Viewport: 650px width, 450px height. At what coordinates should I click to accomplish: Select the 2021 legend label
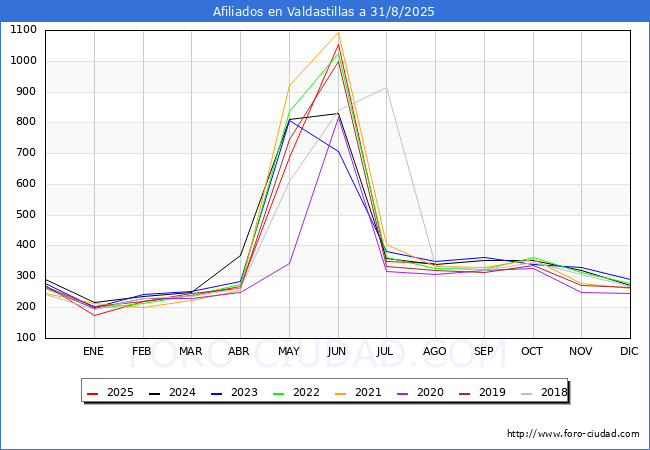coord(368,392)
